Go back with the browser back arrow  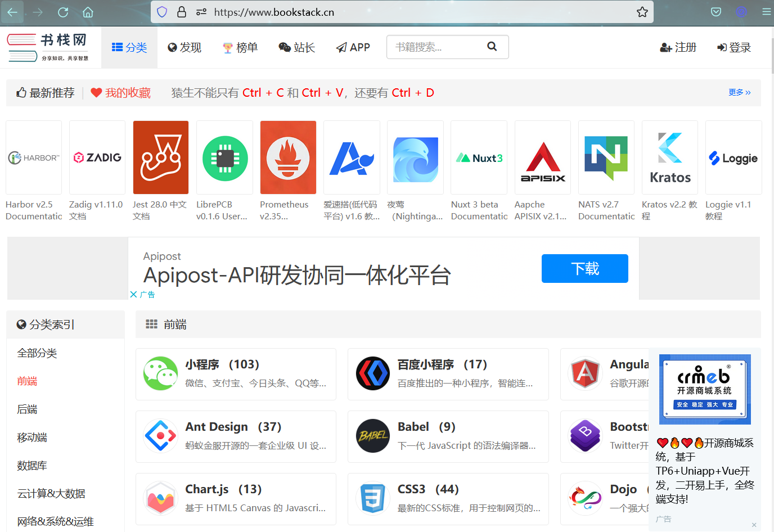pos(12,12)
